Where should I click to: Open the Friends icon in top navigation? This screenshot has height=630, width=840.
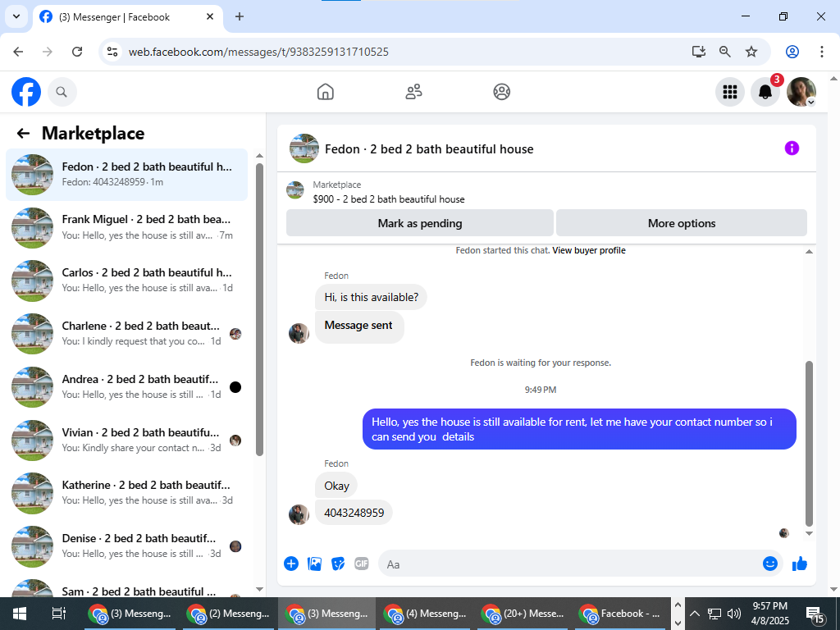pyautogui.click(x=413, y=92)
